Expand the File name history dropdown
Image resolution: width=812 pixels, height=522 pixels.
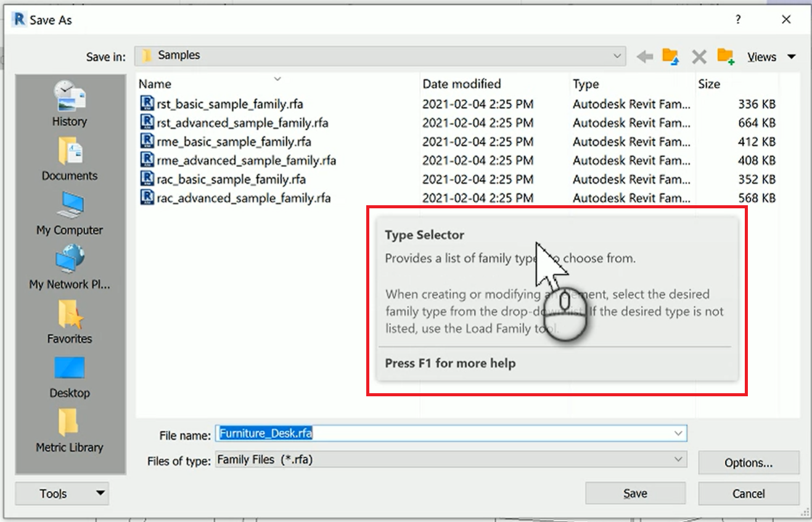tap(678, 433)
